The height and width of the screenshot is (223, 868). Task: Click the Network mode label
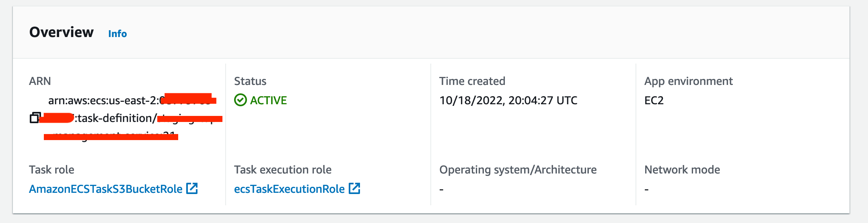(x=682, y=170)
